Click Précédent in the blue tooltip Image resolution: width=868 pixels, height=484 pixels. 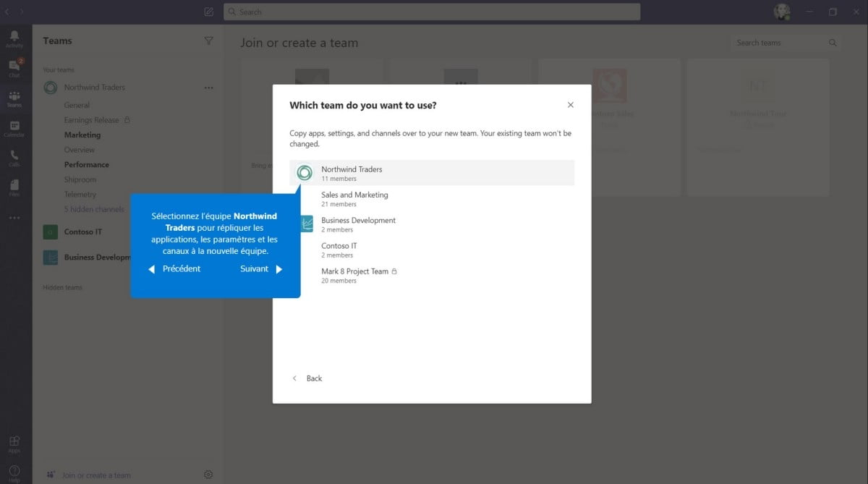[174, 268]
